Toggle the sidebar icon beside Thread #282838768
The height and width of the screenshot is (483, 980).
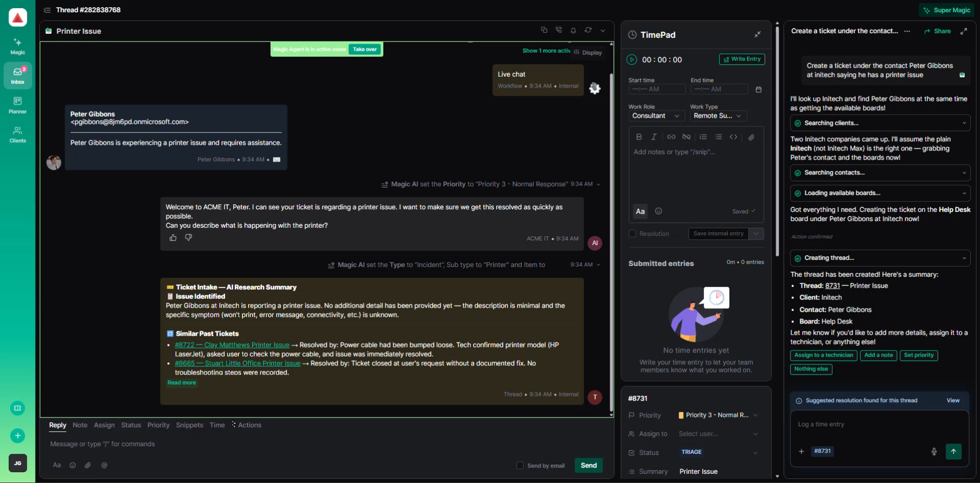pos(47,10)
